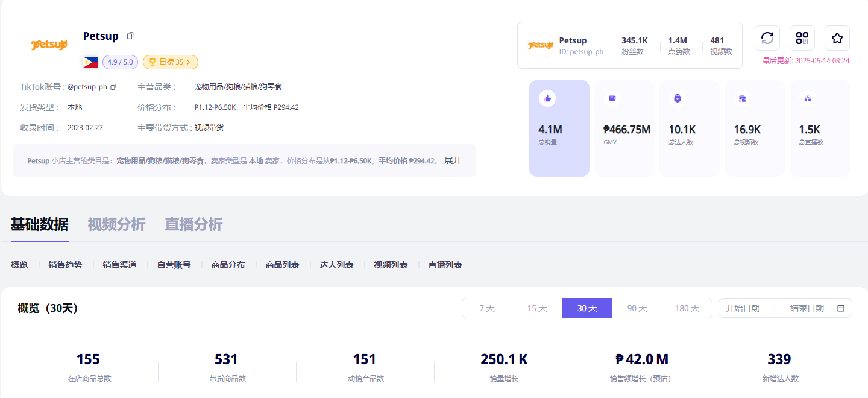Click the 1.4M 点赞数 stat
Image resolution: width=868 pixels, height=398 pixels.
click(679, 46)
